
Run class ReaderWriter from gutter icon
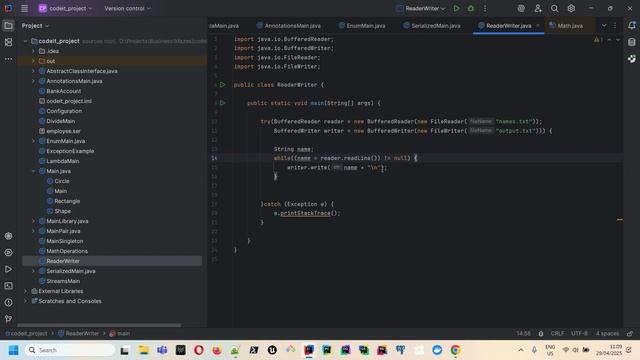pos(222,85)
